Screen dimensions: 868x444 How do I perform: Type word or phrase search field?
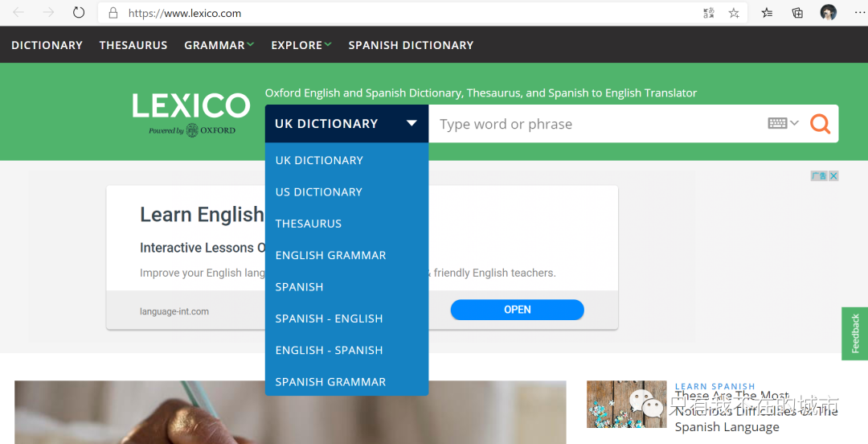coord(598,124)
